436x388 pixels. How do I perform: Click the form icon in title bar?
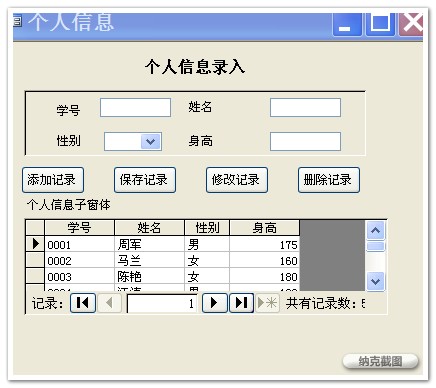tap(17, 21)
